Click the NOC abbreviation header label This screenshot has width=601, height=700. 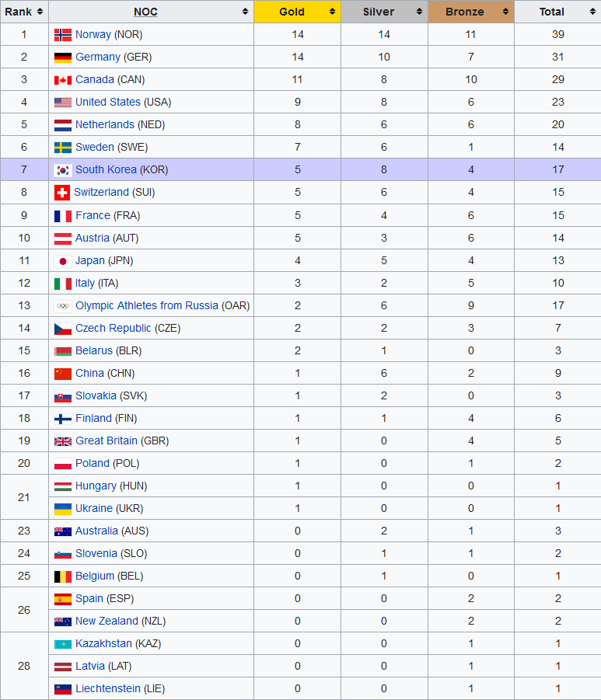[145, 12]
